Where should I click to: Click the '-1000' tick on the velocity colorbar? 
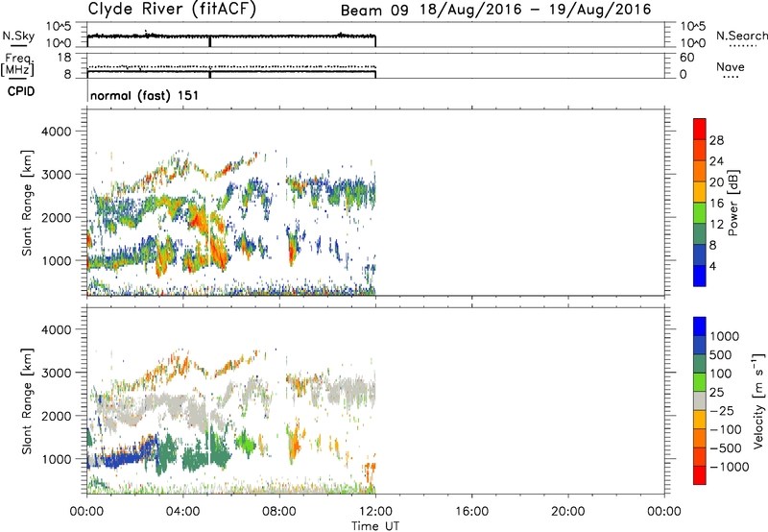(729, 467)
